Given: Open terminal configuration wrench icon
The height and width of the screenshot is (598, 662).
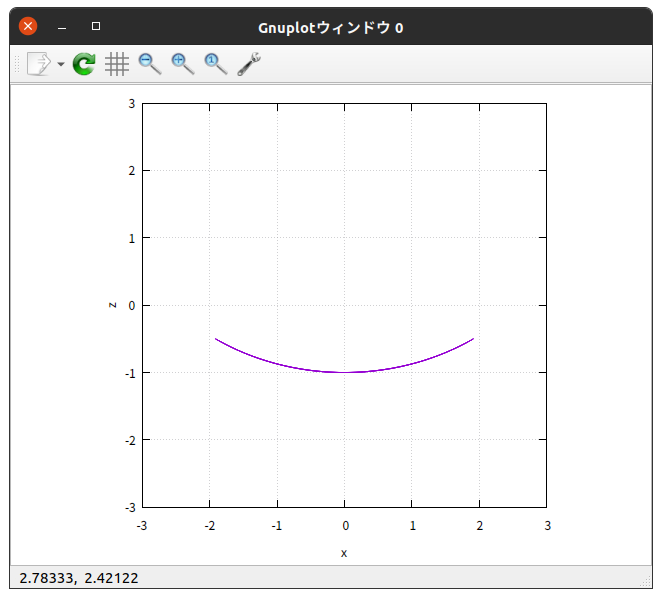Looking at the screenshot, I should pos(249,64).
